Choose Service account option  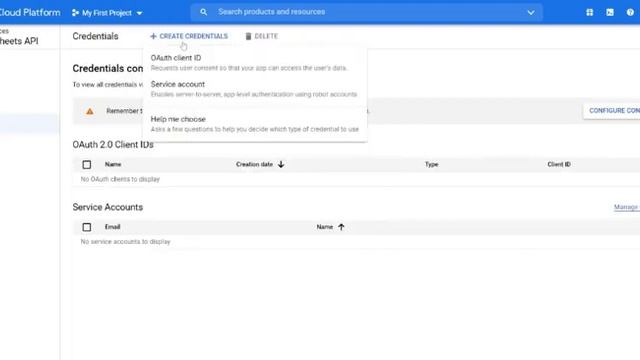[x=255, y=89]
